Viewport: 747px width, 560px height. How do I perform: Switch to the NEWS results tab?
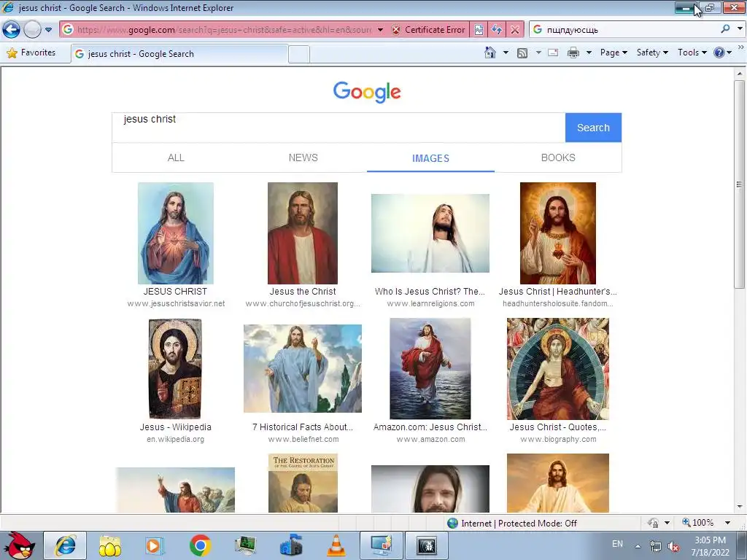[x=303, y=157]
